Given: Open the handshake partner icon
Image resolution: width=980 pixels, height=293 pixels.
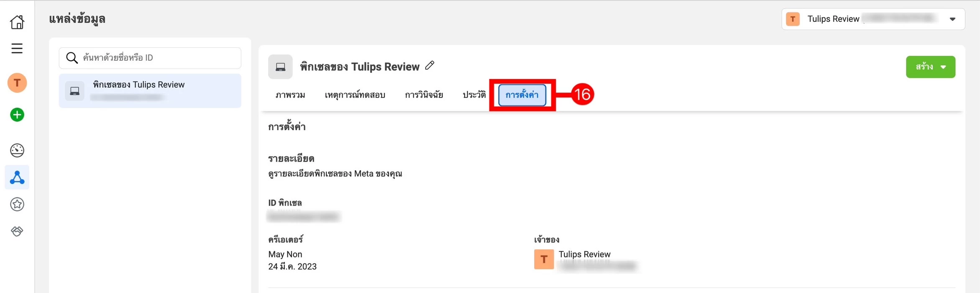Looking at the screenshot, I should pos(17,231).
